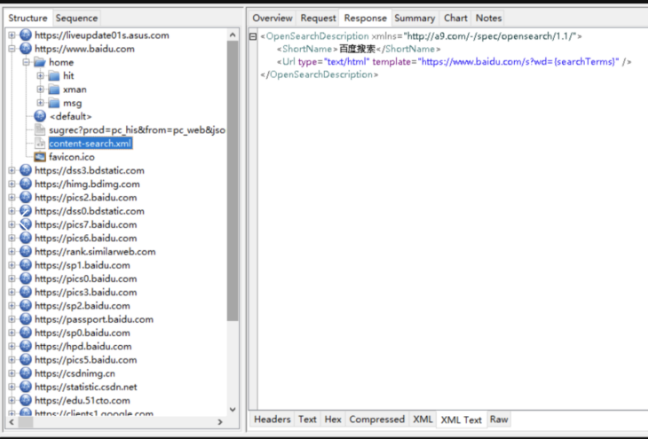648x442 pixels.
Task: Show the Headers response view
Action: pyautogui.click(x=272, y=419)
